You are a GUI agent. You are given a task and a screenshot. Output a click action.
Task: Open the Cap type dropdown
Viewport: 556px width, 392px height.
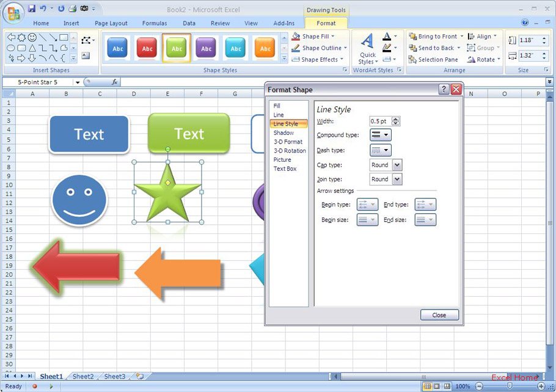point(397,165)
